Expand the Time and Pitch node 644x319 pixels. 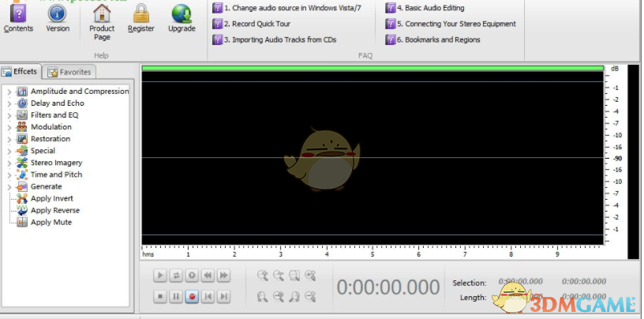coord(9,175)
